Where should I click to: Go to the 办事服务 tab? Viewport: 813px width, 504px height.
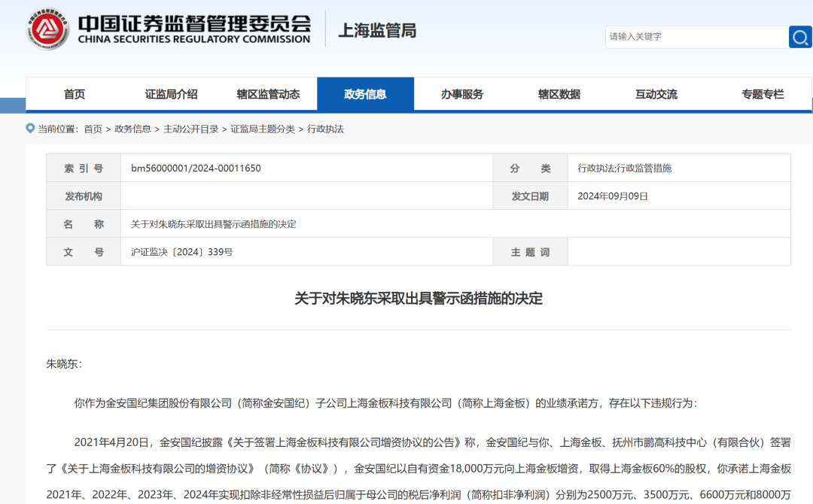point(462,94)
